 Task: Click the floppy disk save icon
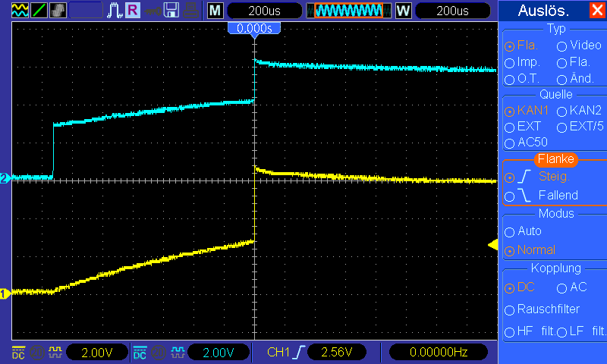[x=171, y=11]
